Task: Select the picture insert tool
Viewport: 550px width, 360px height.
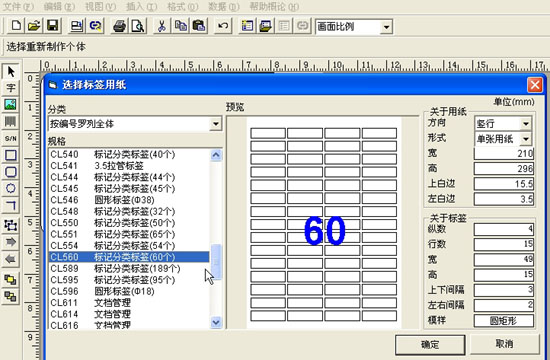Action: pos(11,104)
